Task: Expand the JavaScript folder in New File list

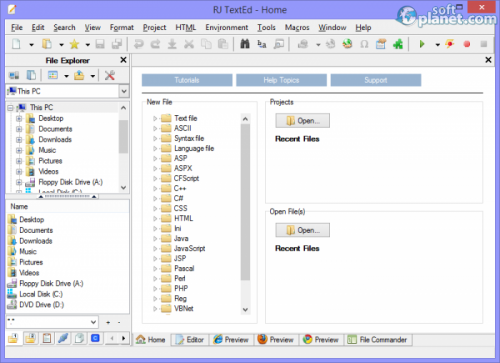Action: [155, 249]
